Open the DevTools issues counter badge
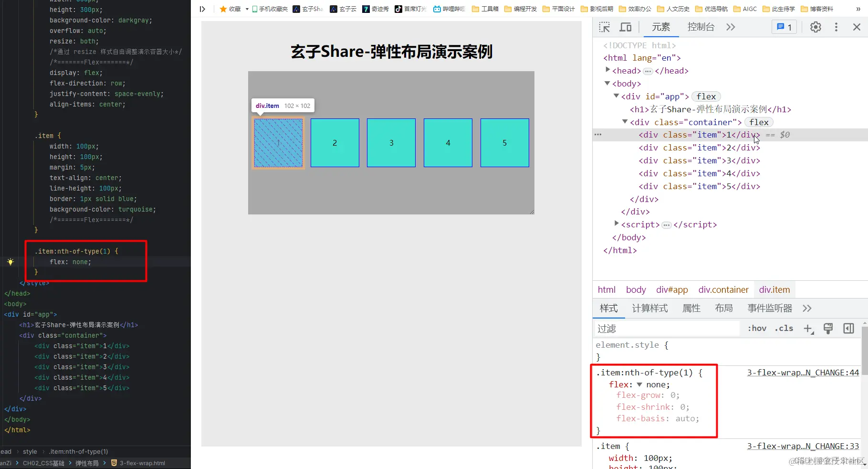This screenshot has width=868, height=469. [x=784, y=27]
